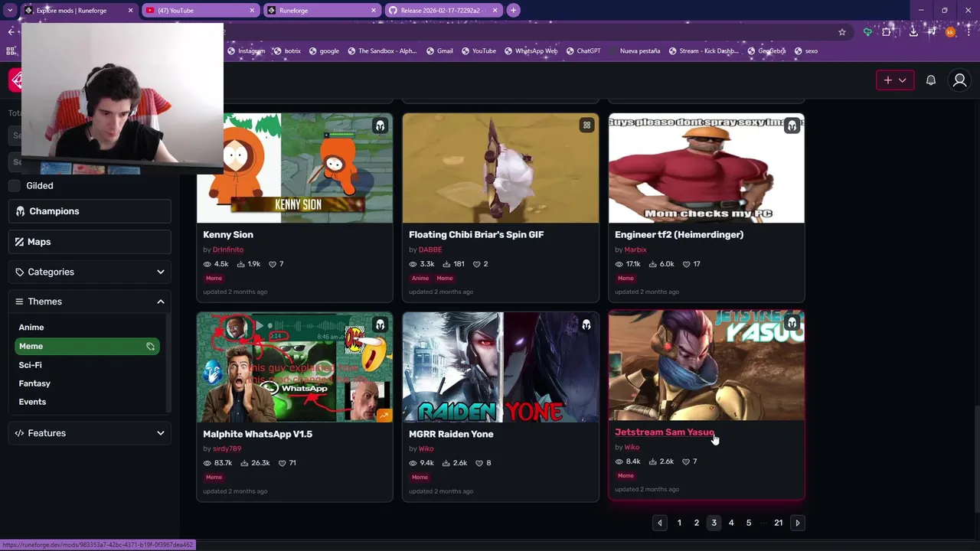Open the notifications bell icon
This screenshot has width=980, height=551.
click(x=931, y=80)
